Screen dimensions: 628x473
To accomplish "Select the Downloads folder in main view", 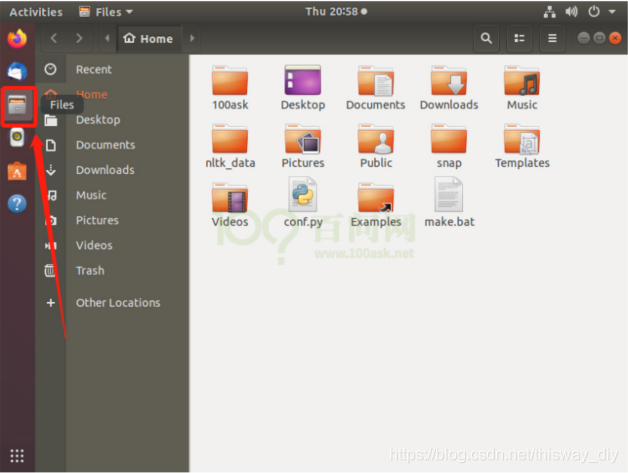I will pos(449,88).
